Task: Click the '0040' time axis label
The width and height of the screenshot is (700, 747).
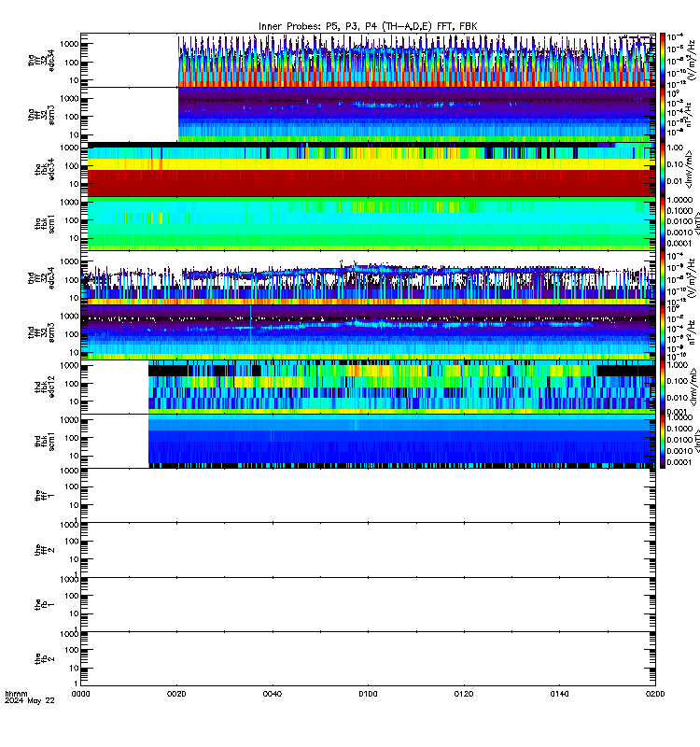Action: coord(273,694)
